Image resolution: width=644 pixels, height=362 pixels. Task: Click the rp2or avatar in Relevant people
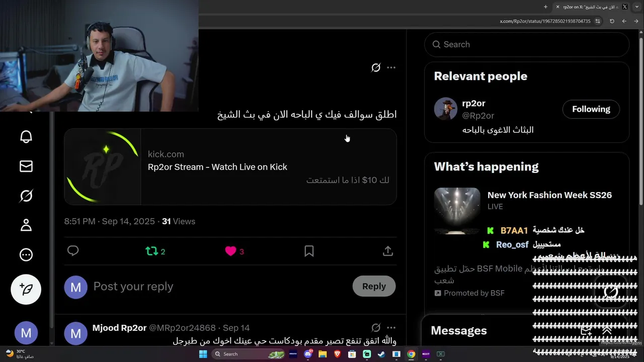tap(446, 109)
